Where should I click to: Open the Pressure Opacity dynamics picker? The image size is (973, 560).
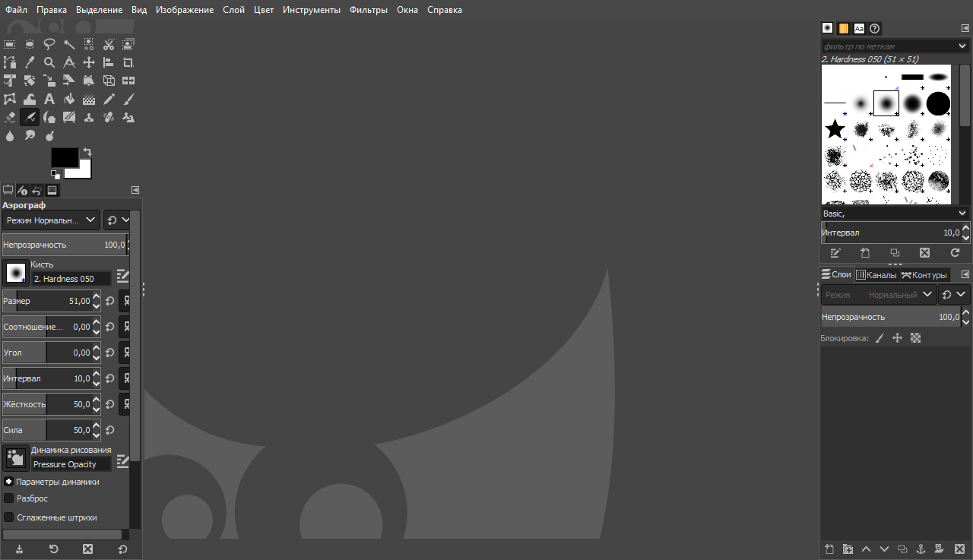[16, 457]
